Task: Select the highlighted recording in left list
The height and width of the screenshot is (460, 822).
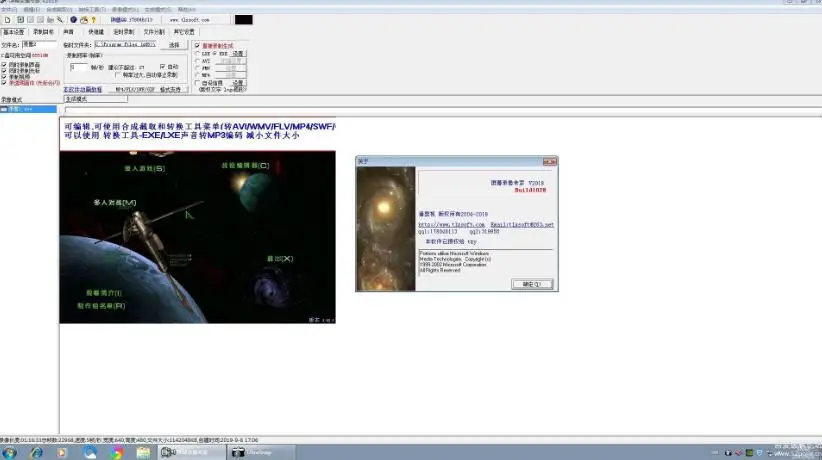Action: (28, 109)
